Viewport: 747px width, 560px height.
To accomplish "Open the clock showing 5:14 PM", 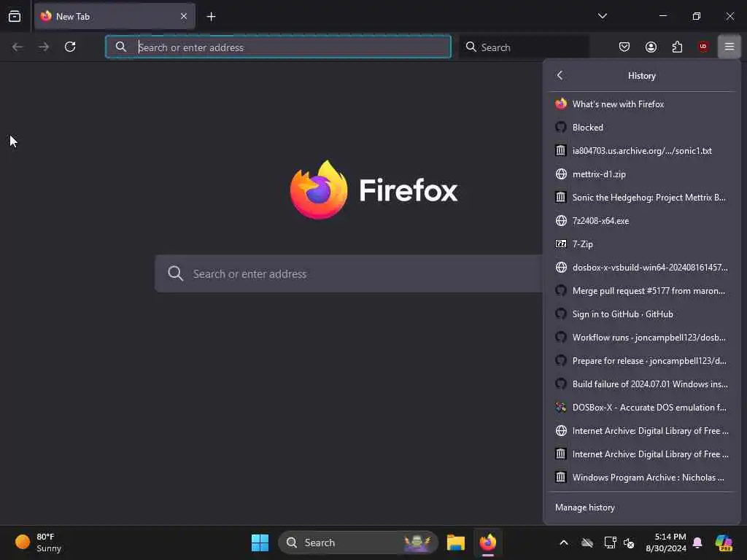I will point(666,542).
